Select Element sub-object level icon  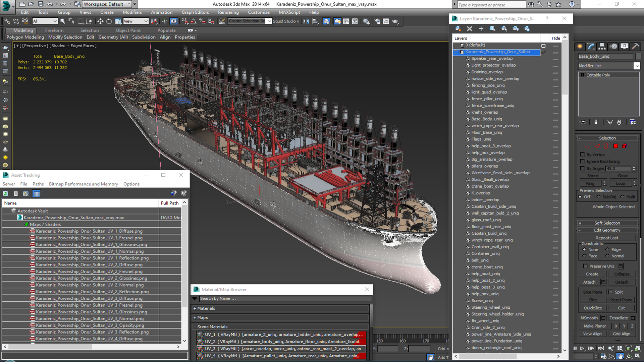tap(625, 146)
